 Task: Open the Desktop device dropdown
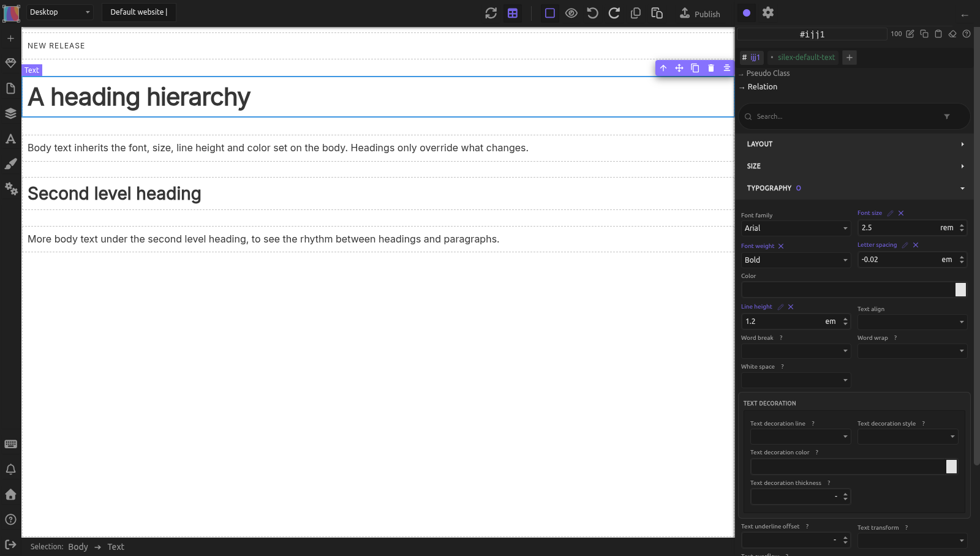tap(59, 12)
